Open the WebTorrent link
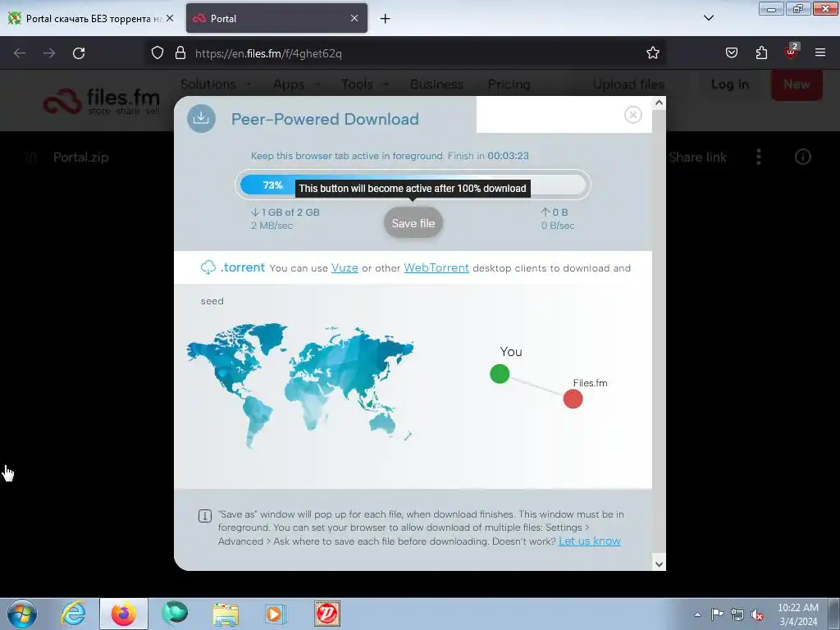This screenshot has height=630, width=840. point(436,268)
